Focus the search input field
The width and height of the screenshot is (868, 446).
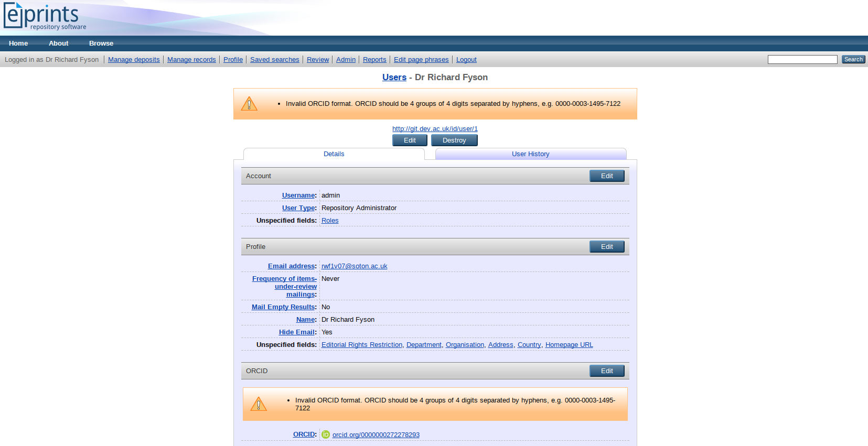[802, 60]
